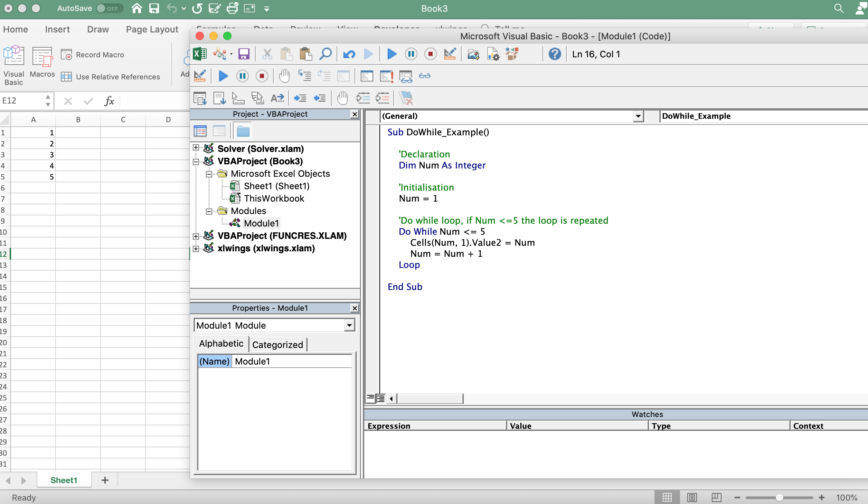Expand the Solver (Solver.xlam) project node
This screenshot has width=868, height=504.
(x=196, y=148)
